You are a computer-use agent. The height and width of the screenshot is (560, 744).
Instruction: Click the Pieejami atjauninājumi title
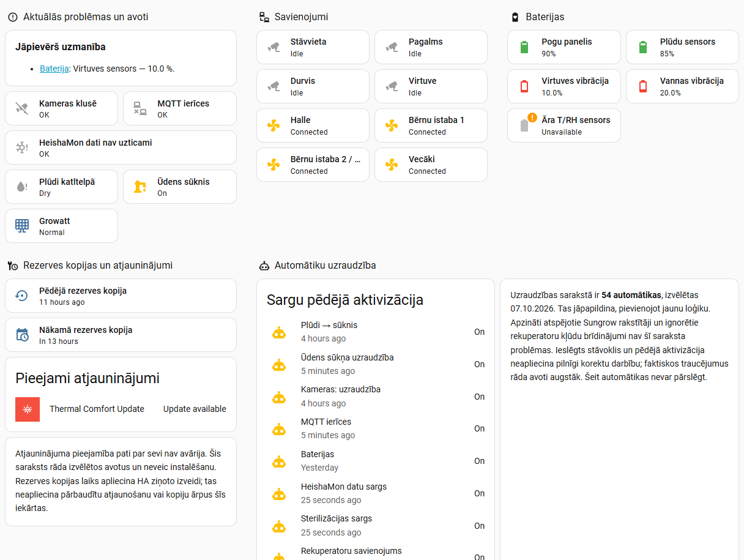(87, 378)
